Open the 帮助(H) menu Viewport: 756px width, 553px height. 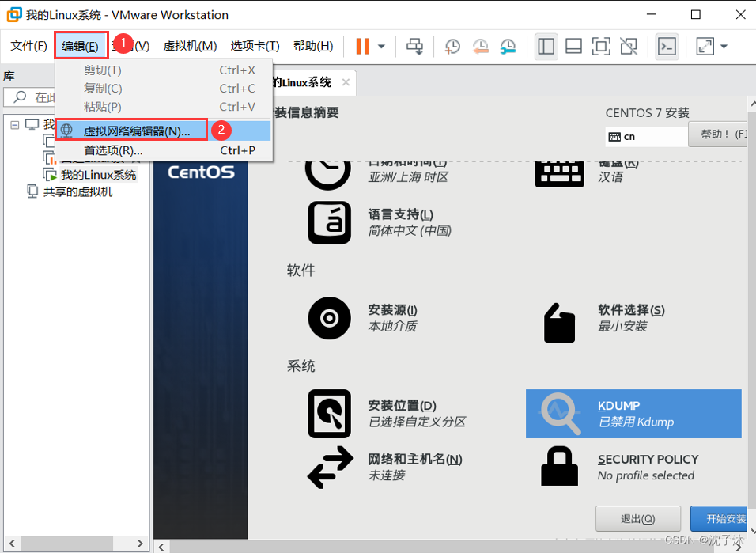coord(313,46)
